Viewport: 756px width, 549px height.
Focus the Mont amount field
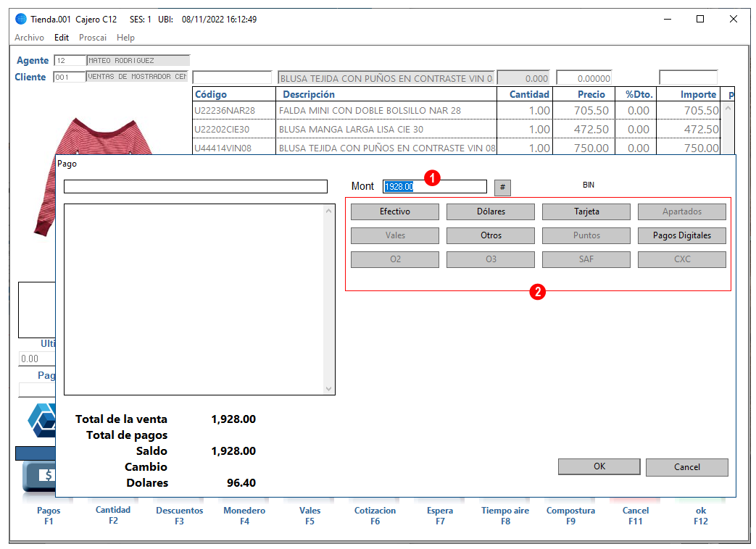435,187
